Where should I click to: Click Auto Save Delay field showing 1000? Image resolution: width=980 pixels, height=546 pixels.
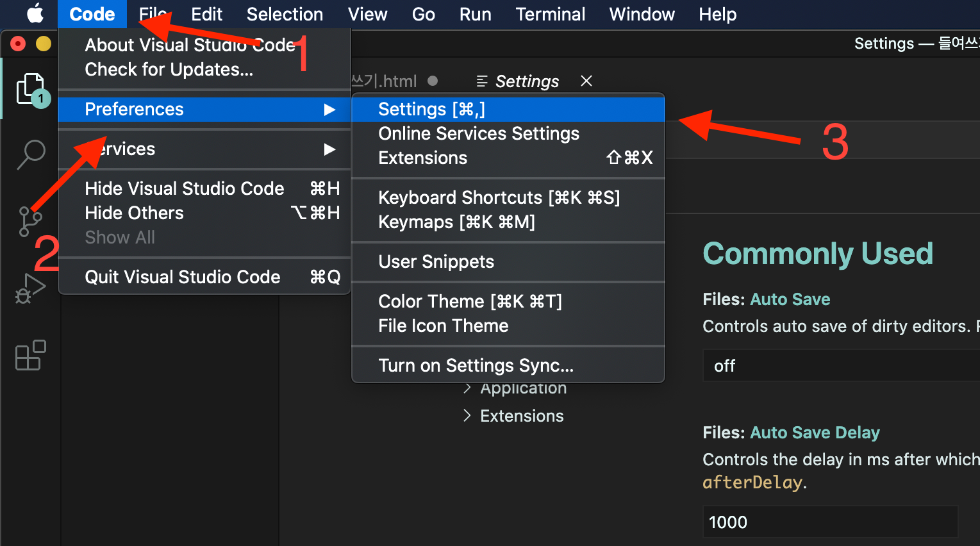point(831,522)
